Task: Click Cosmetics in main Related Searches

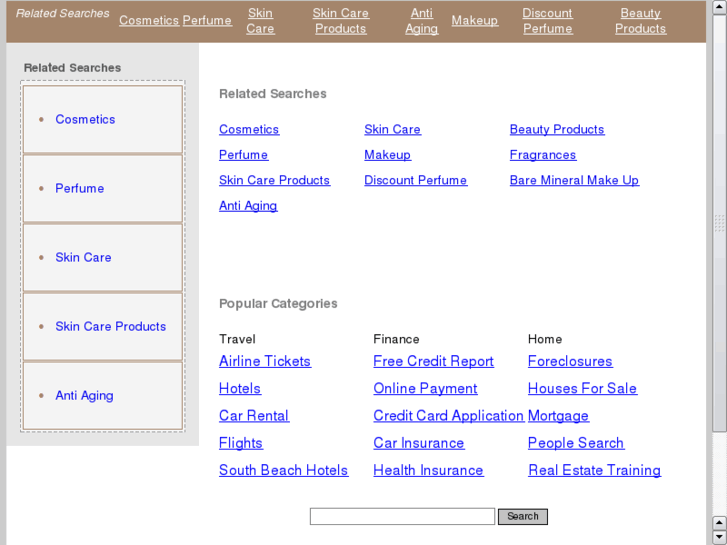Action: pos(249,129)
